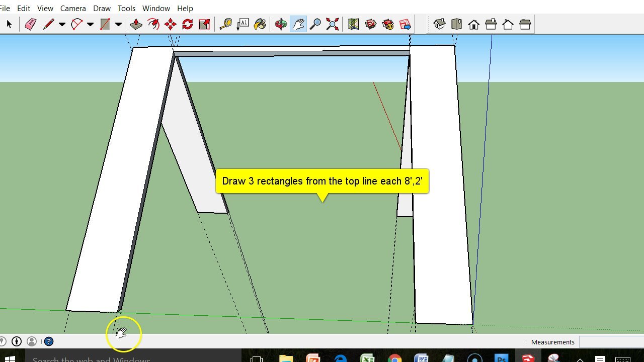Open the Tools menu
Viewport: 644px width, 362px height.
click(126, 9)
